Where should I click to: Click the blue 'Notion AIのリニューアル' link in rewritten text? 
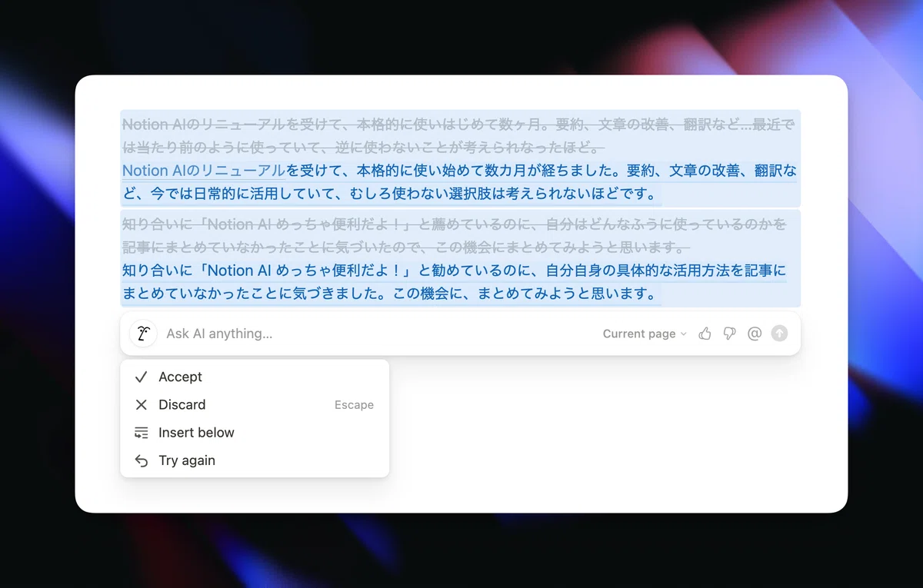pos(204,171)
